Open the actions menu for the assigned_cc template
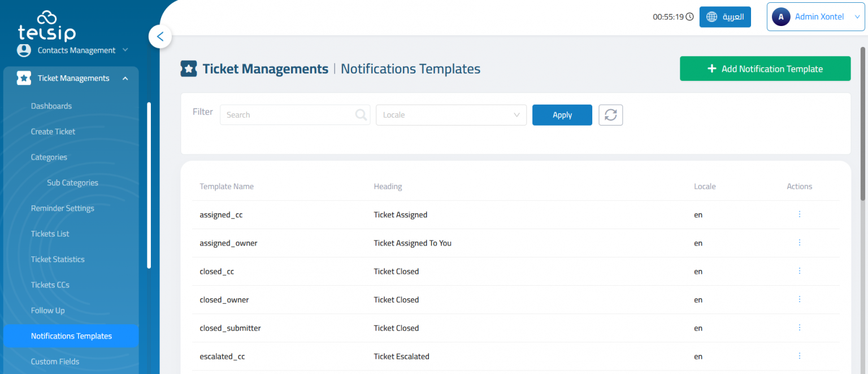The width and height of the screenshot is (868, 374). (x=799, y=214)
